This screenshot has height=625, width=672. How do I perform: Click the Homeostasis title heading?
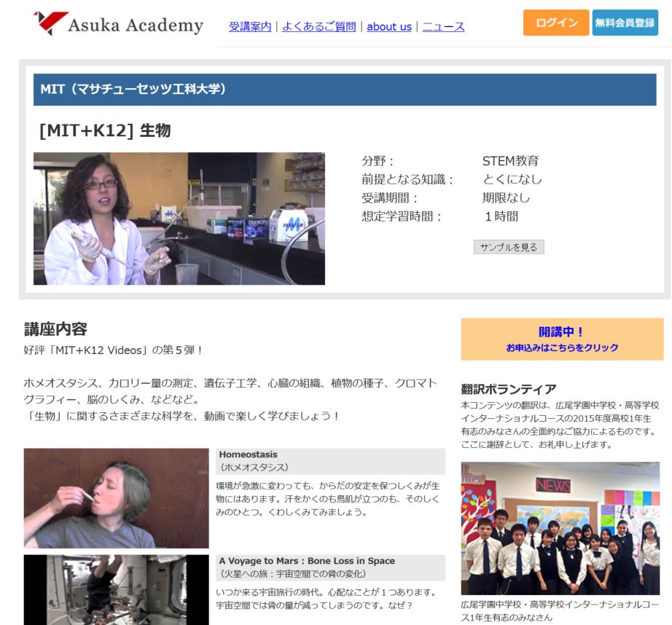[248, 455]
